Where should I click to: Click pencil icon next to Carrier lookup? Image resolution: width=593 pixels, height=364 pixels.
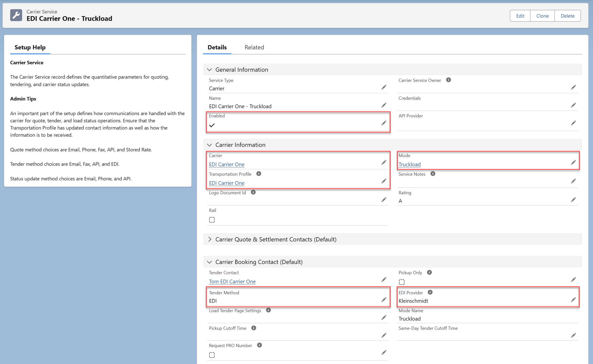[x=384, y=163]
